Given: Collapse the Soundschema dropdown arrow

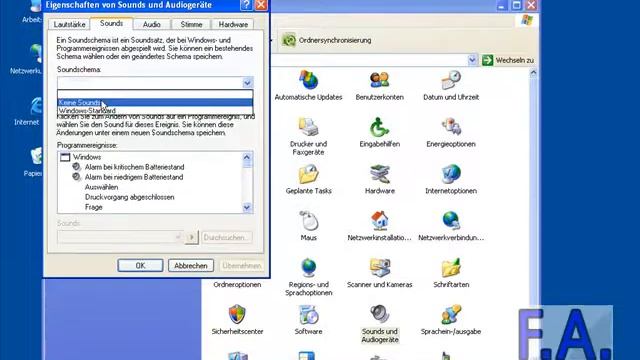Looking at the screenshot, I should (247, 82).
